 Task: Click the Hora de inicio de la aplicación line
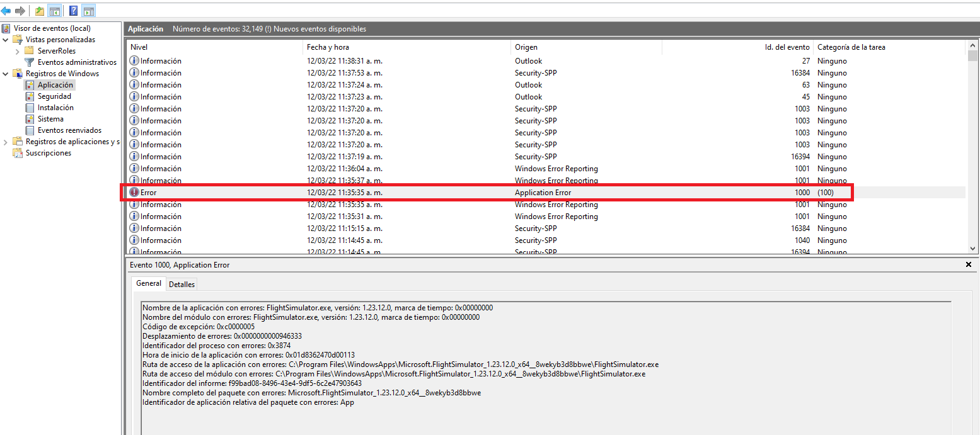[248, 355]
